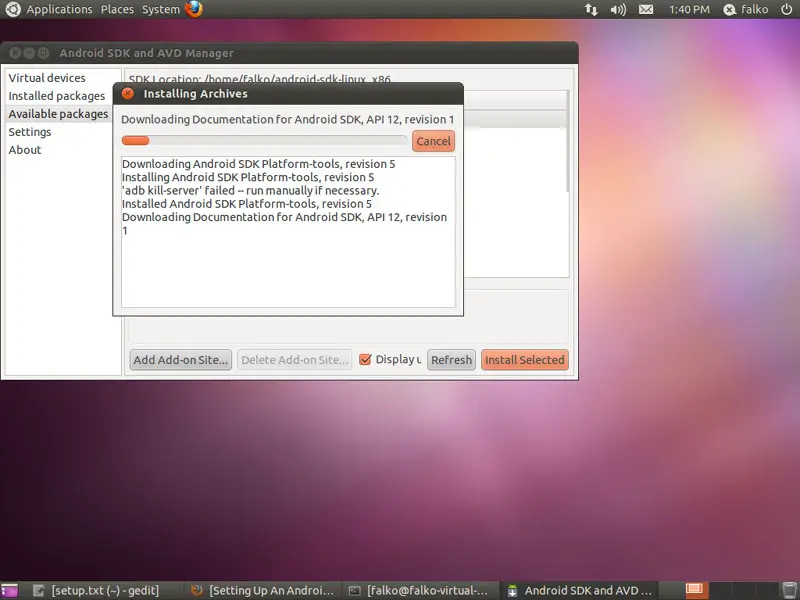The image size is (800, 600).
Task: Open the Places menu
Action: [x=117, y=9]
